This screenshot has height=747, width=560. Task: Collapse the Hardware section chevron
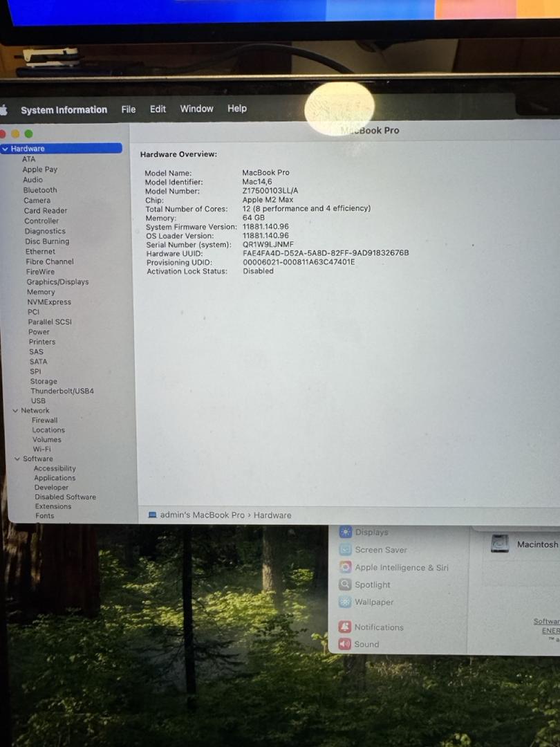[x=6, y=149]
